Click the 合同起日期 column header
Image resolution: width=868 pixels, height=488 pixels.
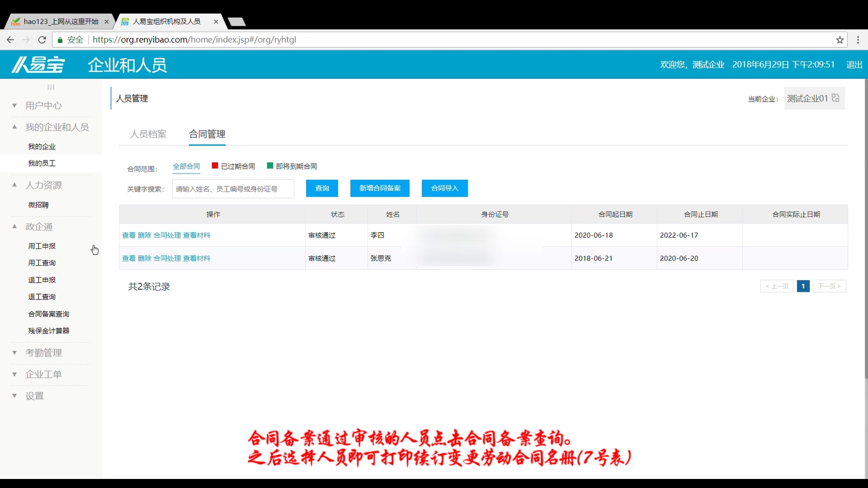click(615, 214)
